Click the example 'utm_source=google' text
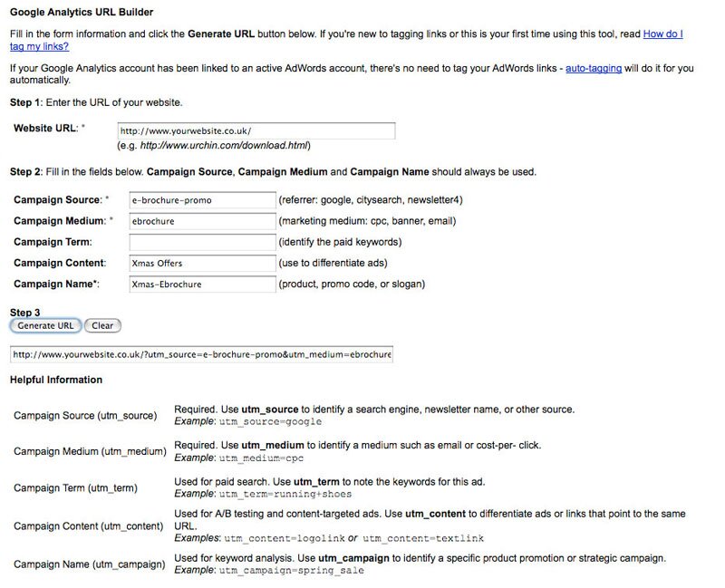Screen dimensions: 725x588 tap(270, 421)
